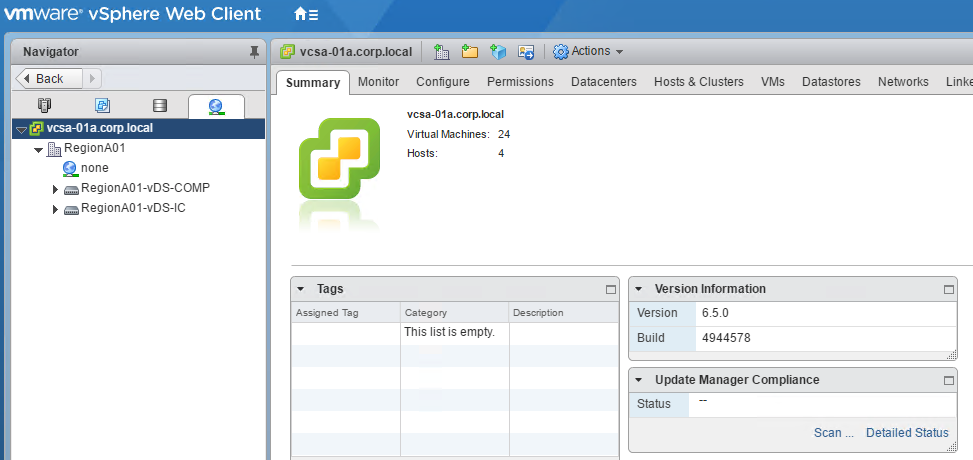
Task: Create a new folder toolbar icon
Action: 470,52
